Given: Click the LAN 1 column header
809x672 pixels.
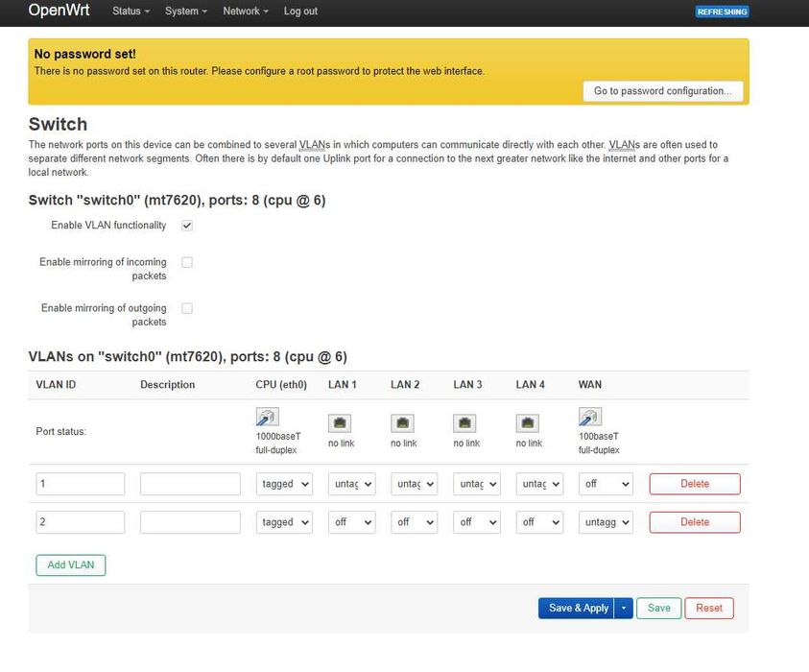Looking at the screenshot, I should (x=342, y=385).
